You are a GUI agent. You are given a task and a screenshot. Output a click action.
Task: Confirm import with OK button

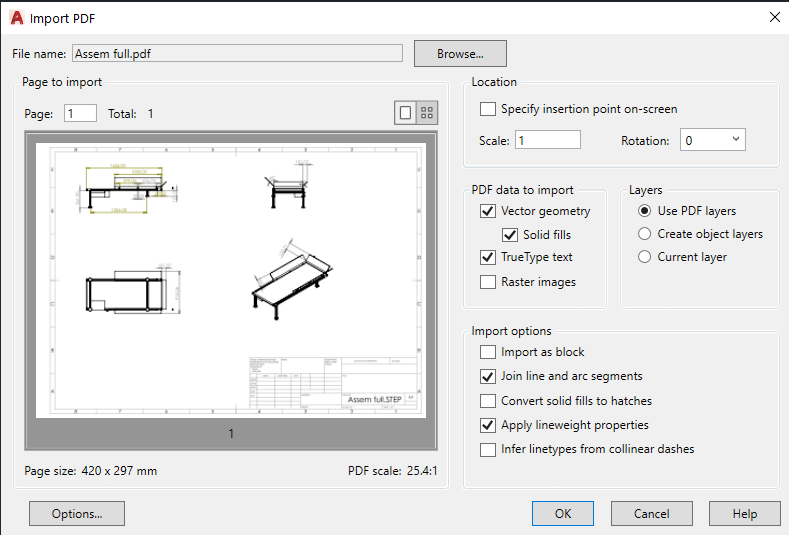pyautogui.click(x=563, y=514)
